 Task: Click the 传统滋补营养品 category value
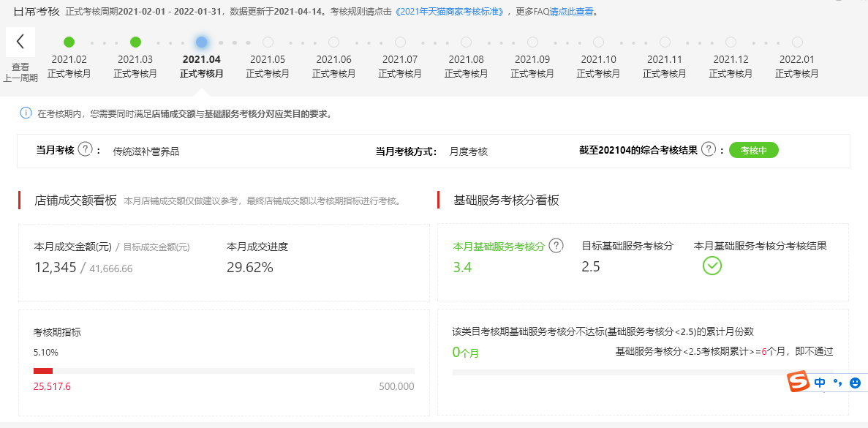coord(146,151)
